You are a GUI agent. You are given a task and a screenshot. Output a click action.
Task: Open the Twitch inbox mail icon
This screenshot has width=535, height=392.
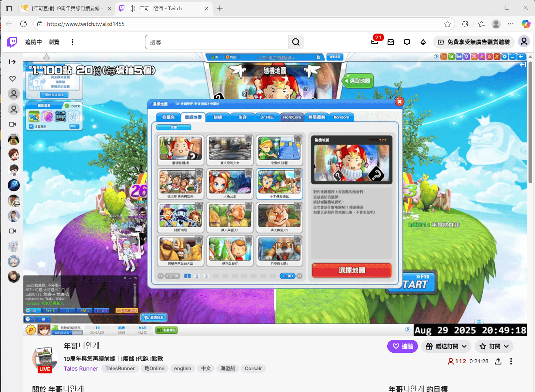coord(391,42)
